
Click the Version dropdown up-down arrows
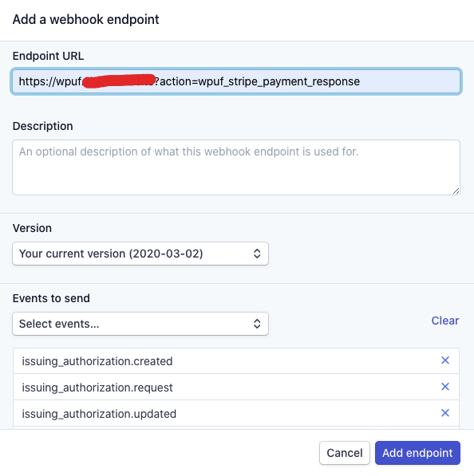[257, 254]
